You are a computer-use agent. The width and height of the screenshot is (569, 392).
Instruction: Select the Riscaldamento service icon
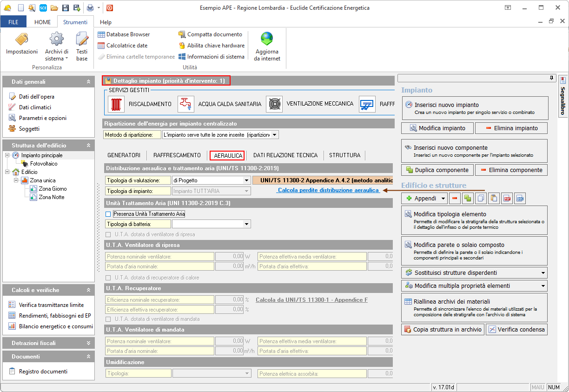coord(116,104)
